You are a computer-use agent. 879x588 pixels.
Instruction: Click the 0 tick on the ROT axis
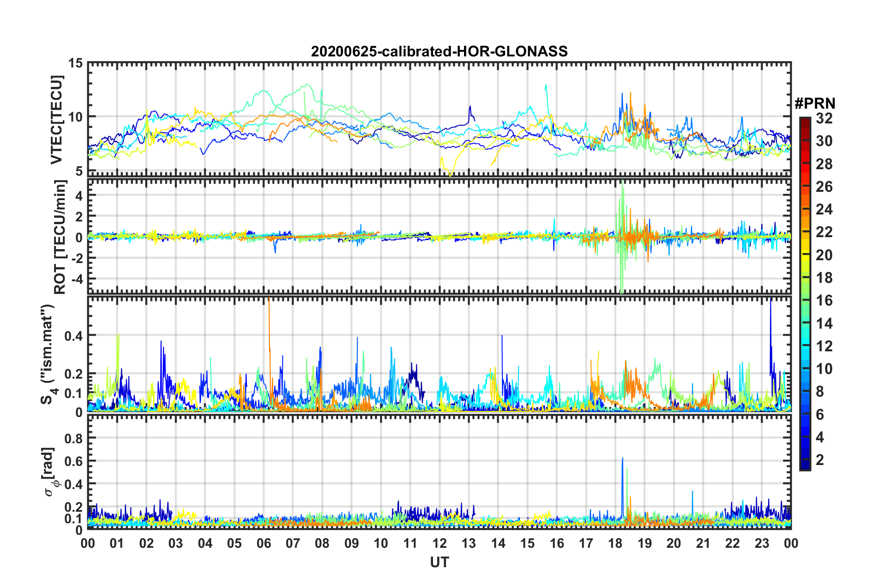pyautogui.click(x=79, y=237)
